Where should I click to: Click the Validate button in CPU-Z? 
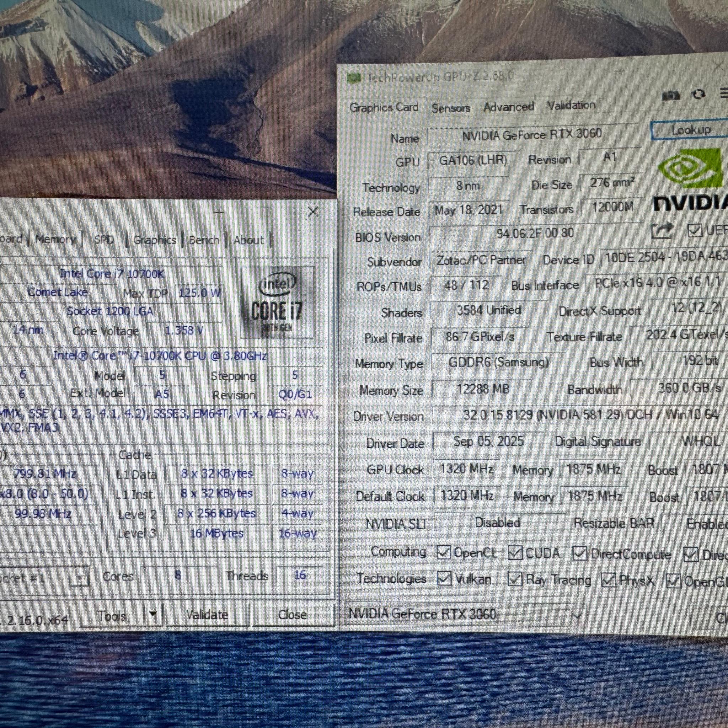pyautogui.click(x=207, y=614)
